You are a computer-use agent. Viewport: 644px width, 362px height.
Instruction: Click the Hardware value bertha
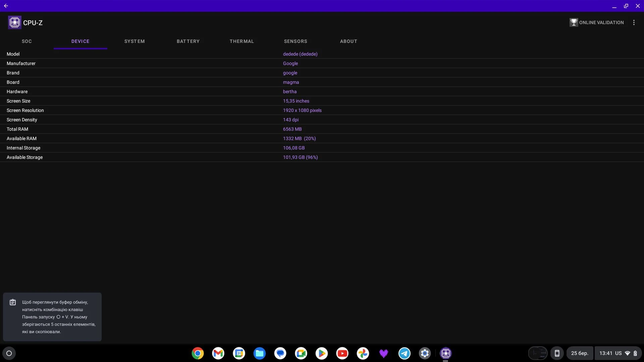point(290,92)
